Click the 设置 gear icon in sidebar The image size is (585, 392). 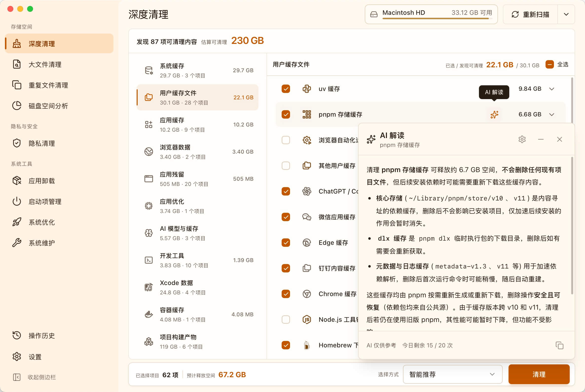pos(17,356)
